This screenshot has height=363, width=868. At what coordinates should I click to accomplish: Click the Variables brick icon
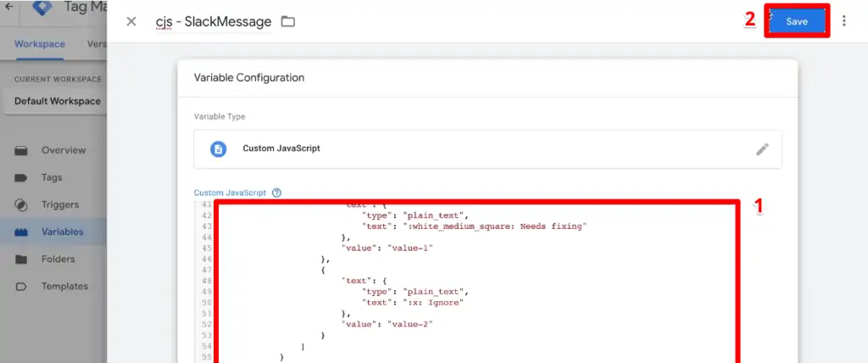21,232
